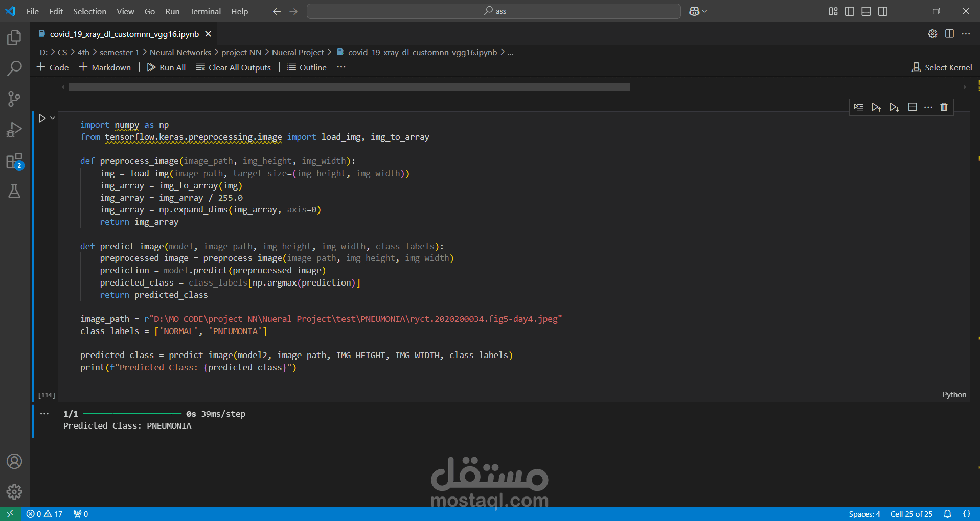Close the notebook tab

[208, 34]
